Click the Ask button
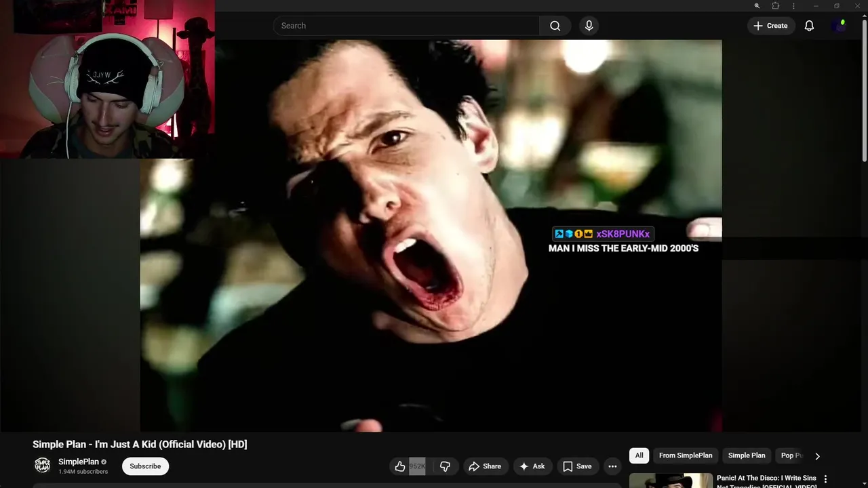This screenshot has height=488, width=868. (x=532, y=466)
